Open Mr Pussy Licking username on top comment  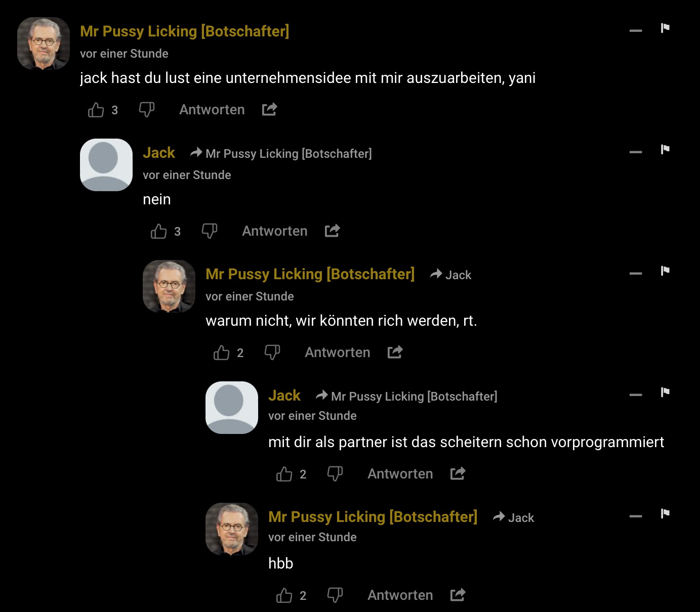click(x=184, y=31)
